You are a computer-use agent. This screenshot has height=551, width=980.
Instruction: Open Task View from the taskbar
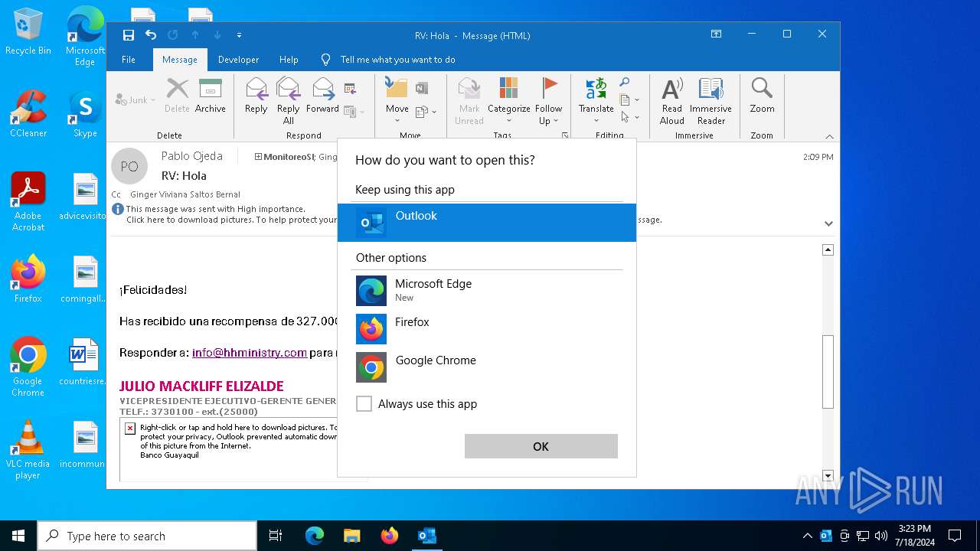tap(276, 536)
